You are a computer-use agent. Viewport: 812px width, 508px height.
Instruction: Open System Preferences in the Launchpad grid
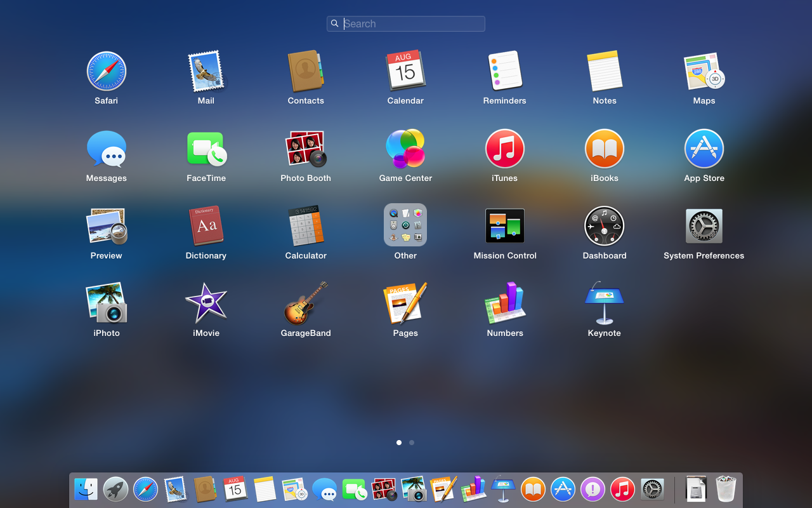704,226
